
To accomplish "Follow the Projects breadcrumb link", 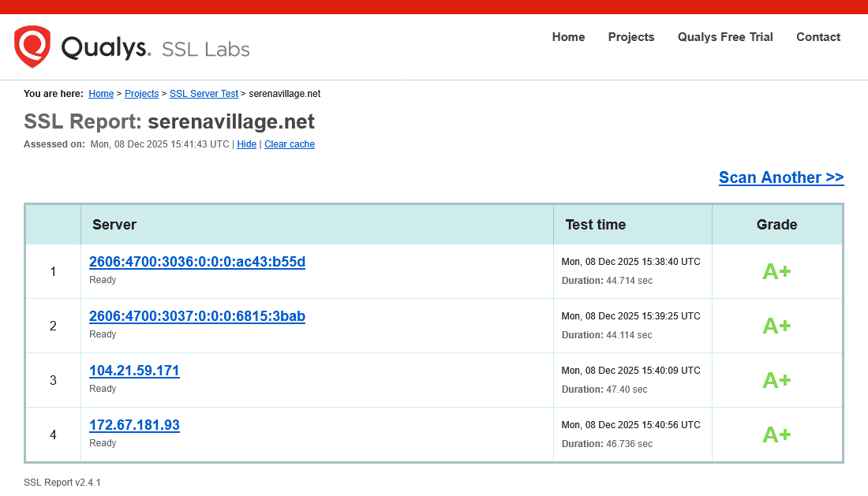I will (142, 94).
